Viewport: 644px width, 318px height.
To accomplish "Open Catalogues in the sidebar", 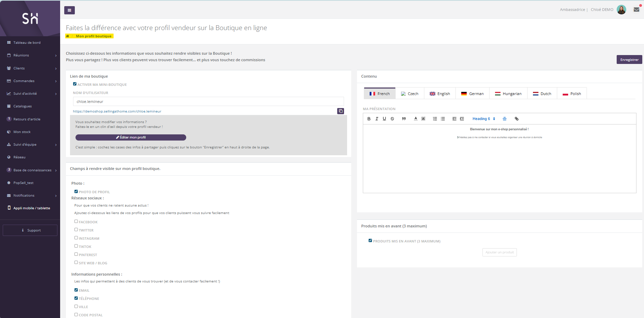I will click(x=23, y=106).
